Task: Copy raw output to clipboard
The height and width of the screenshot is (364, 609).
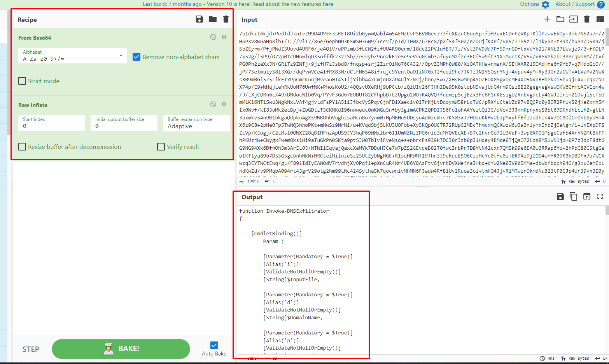Action: point(573,196)
